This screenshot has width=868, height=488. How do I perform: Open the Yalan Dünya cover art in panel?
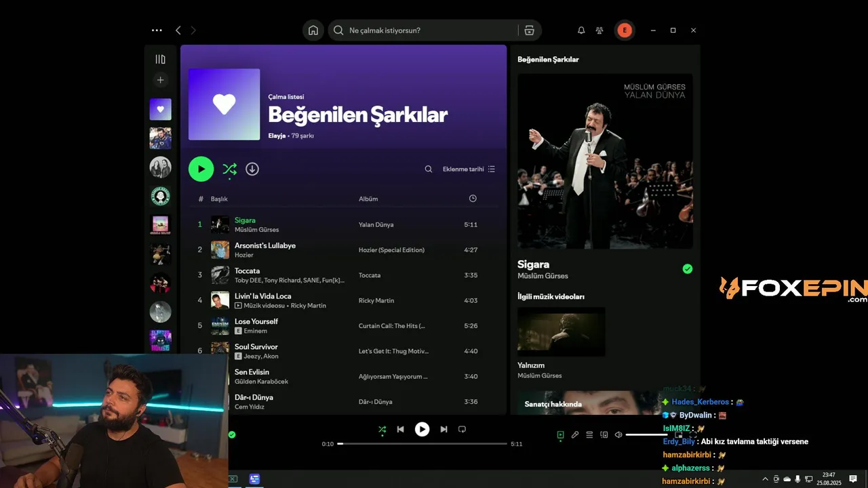pyautogui.click(x=605, y=161)
